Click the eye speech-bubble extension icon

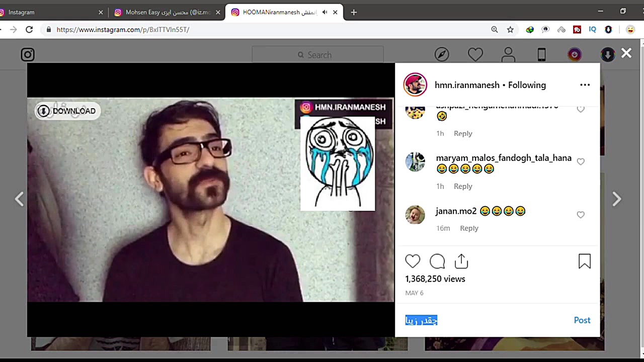point(545,30)
